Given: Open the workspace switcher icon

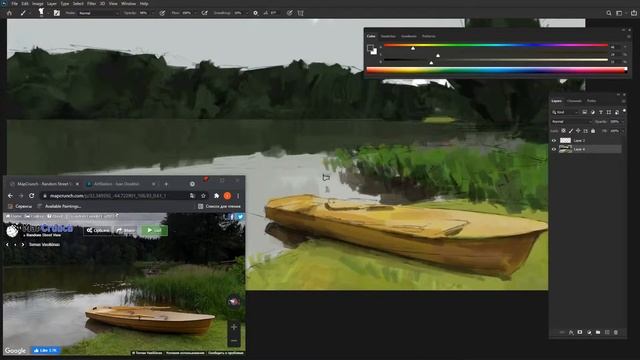Looking at the screenshot, I should [x=619, y=13].
